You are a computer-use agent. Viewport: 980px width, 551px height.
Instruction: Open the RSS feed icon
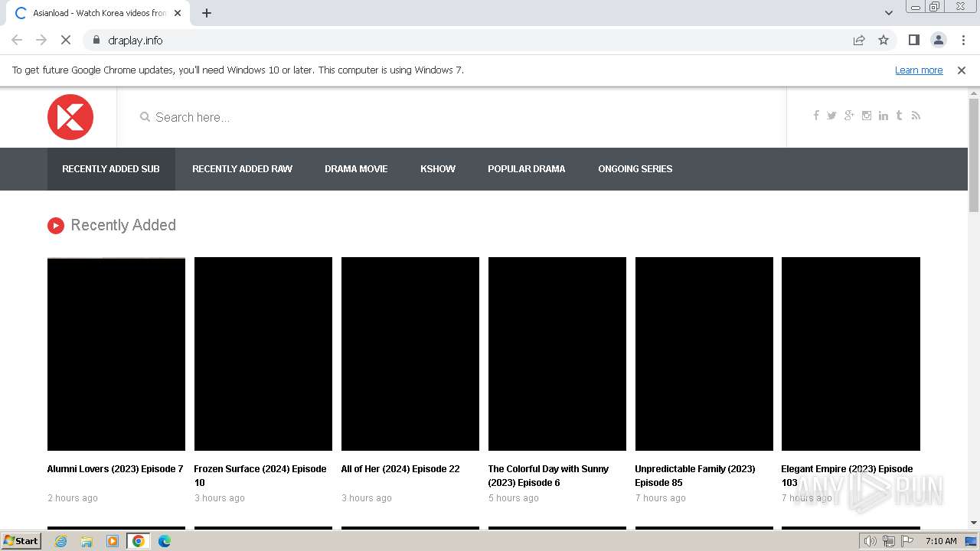pyautogui.click(x=916, y=116)
